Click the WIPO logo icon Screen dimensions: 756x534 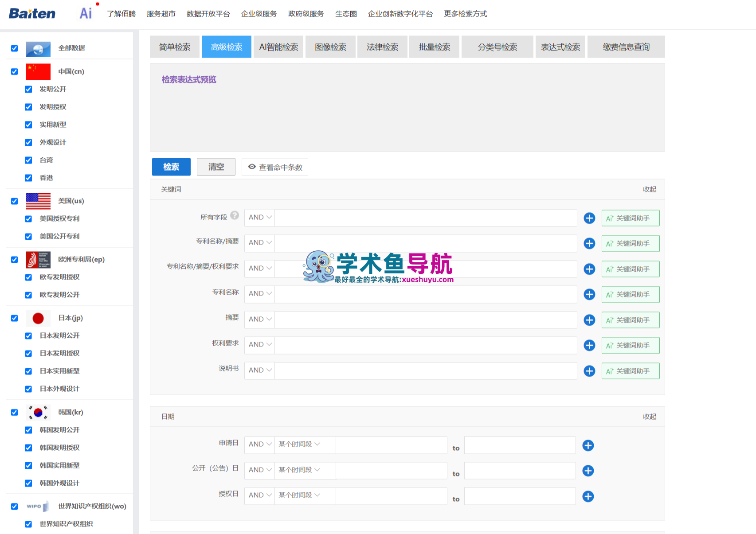(x=38, y=507)
